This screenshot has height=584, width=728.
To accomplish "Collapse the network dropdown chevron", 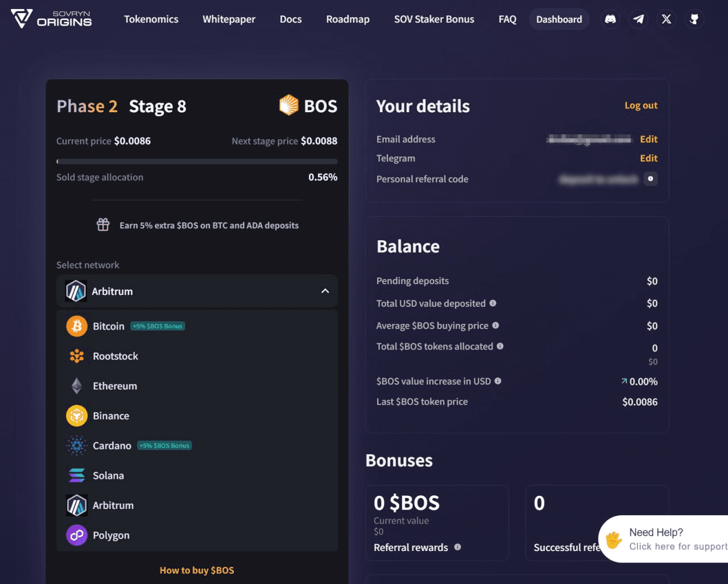I will click(x=325, y=291).
